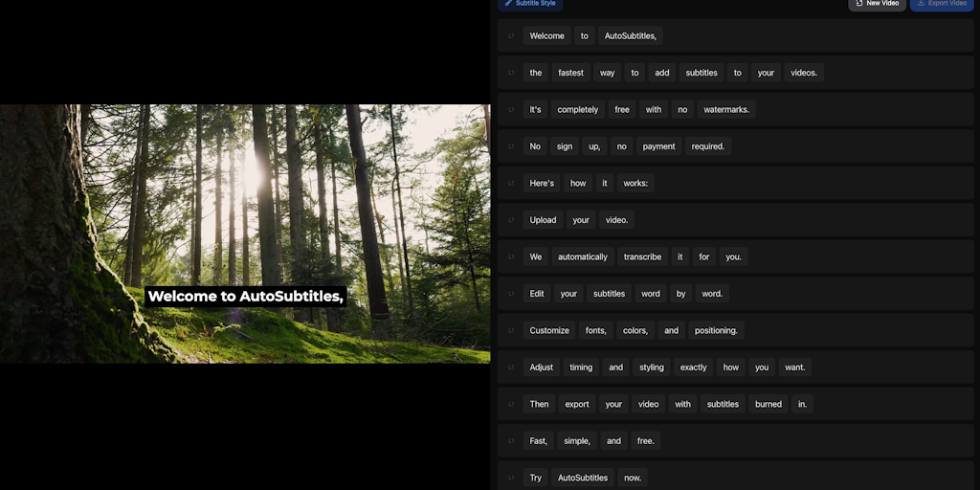This screenshot has width=980, height=490.
Task: Select "AutoSubtitles" in the "Try" line
Action: (583, 479)
